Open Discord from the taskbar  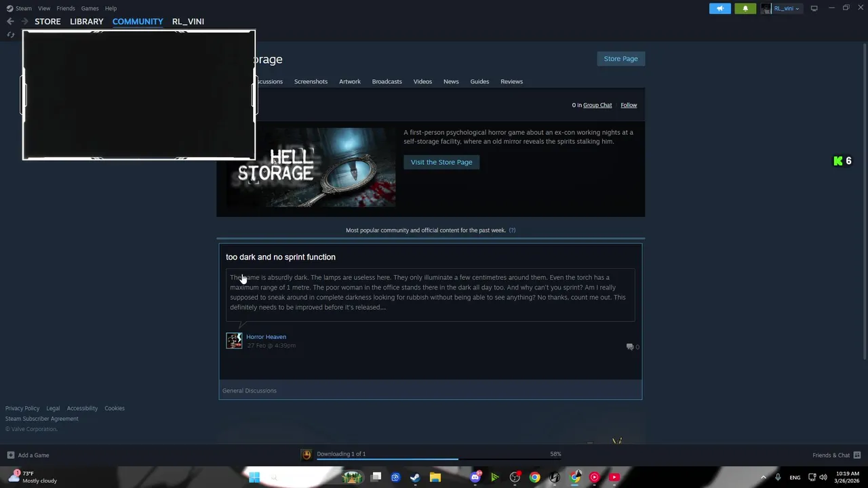[475, 477]
